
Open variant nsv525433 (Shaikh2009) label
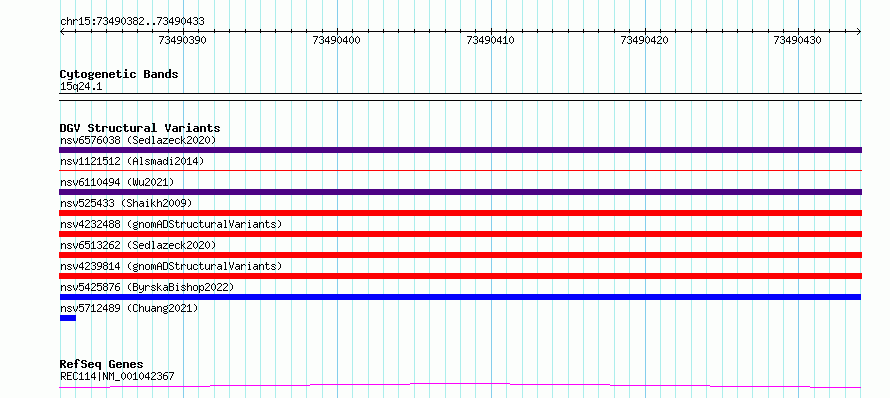click(126, 203)
